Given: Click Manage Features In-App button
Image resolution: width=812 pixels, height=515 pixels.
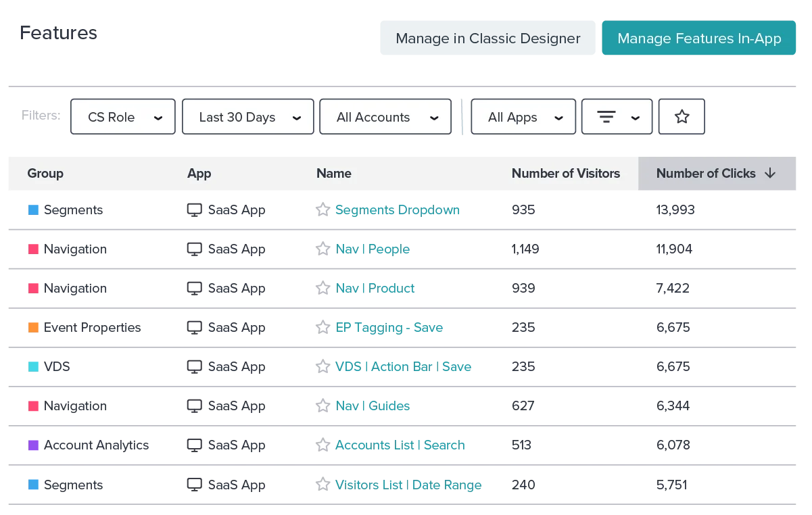Looking at the screenshot, I should coord(698,39).
